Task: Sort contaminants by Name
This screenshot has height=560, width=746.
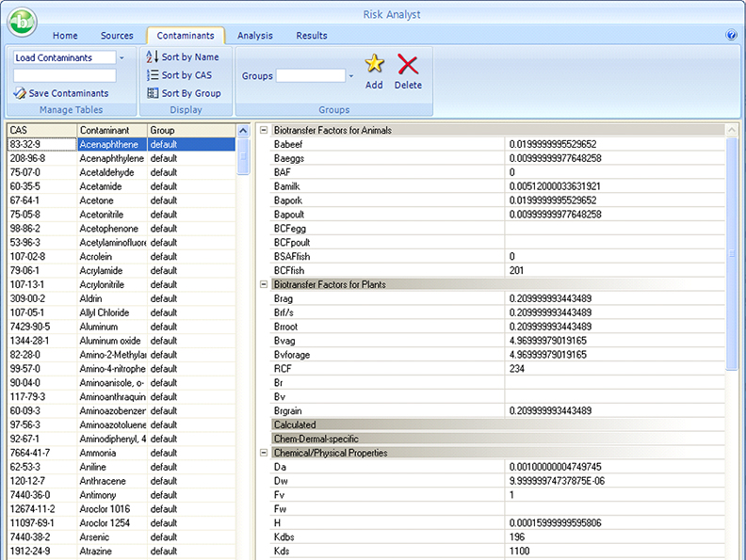Action: (x=182, y=57)
